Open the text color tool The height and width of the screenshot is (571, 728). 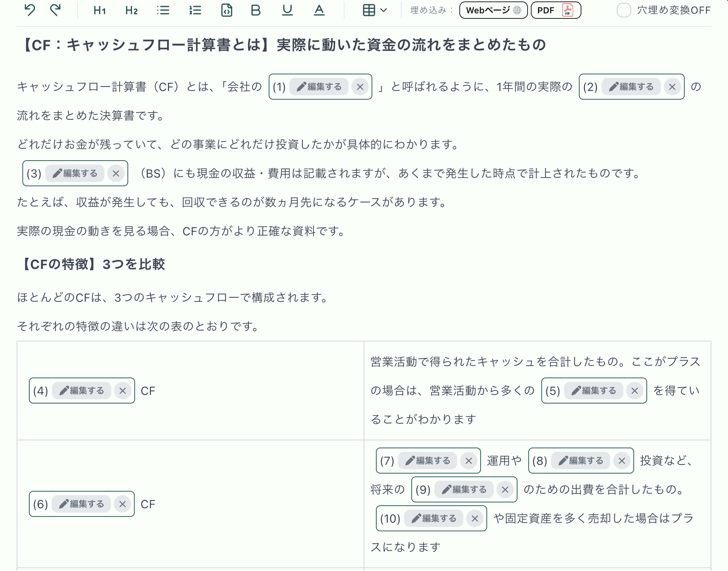319,10
